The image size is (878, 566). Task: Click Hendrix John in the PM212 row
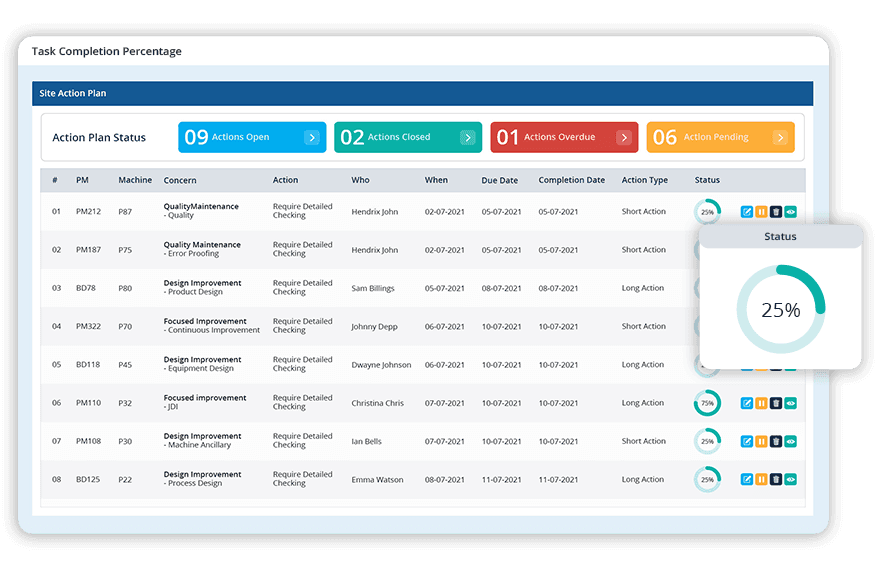(x=375, y=212)
